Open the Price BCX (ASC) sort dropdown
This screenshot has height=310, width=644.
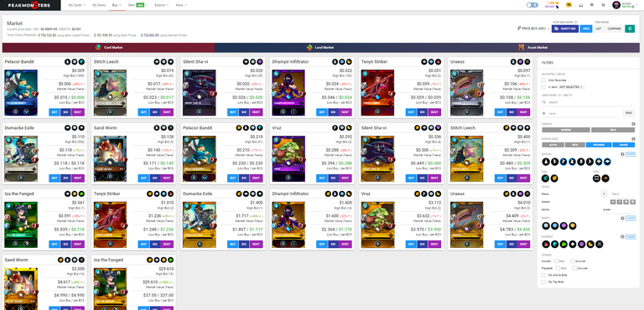click(x=533, y=28)
